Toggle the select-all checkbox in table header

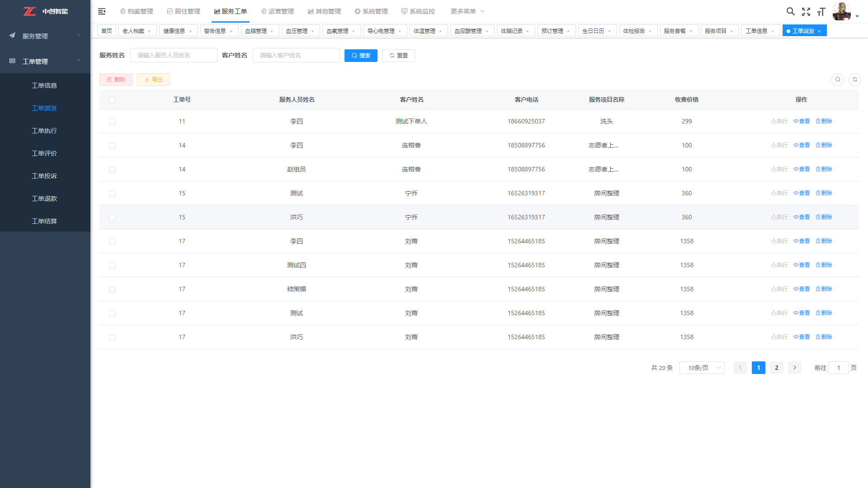[x=112, y=100]
